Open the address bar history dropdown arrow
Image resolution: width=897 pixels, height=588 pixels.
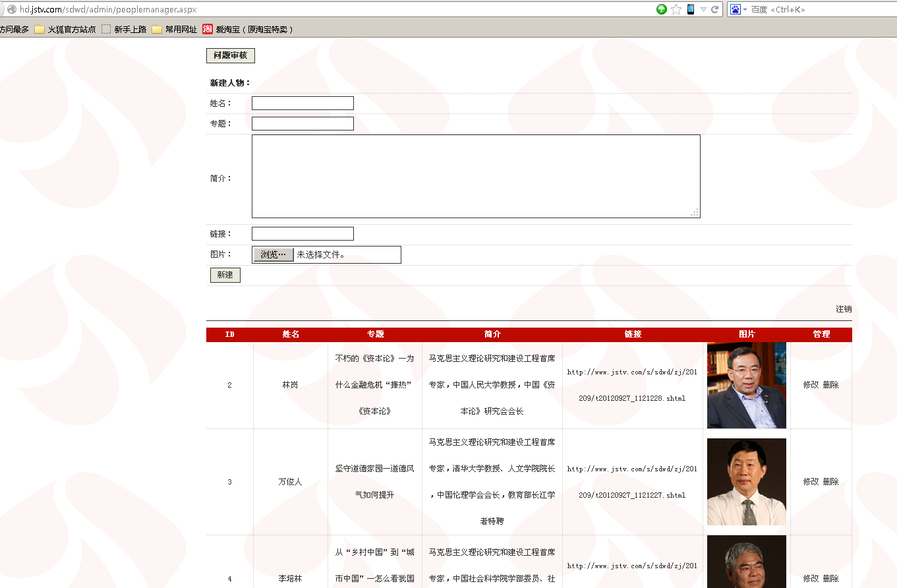click(x=703, y=9)
